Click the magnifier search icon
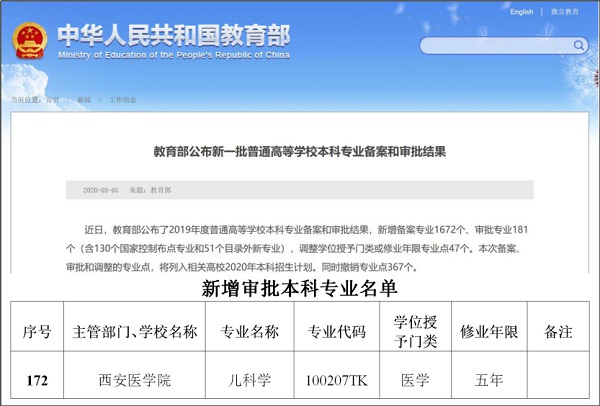Image resolution: width=600 pixels, height=406 pixels. point(576,45)
